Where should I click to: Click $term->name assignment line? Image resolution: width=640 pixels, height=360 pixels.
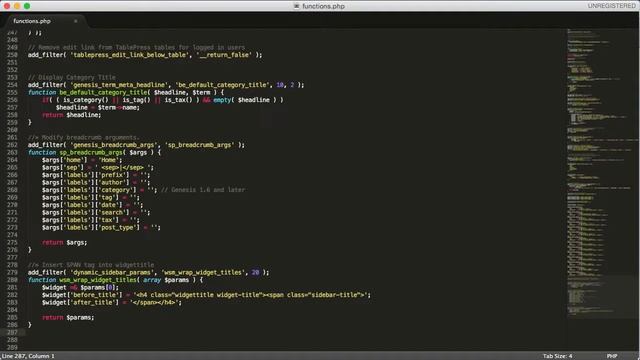click(x=98, y=107)
